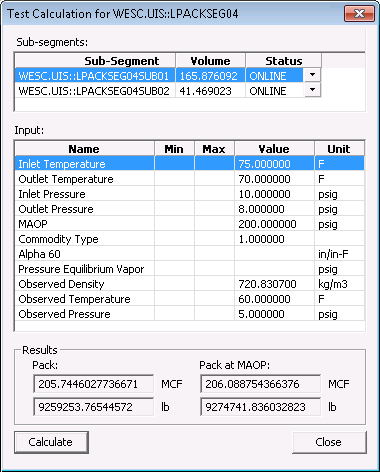Click Inlet Pressure value 10.000000
Viewport: 380px width, 472px height.
coord(274,194)
